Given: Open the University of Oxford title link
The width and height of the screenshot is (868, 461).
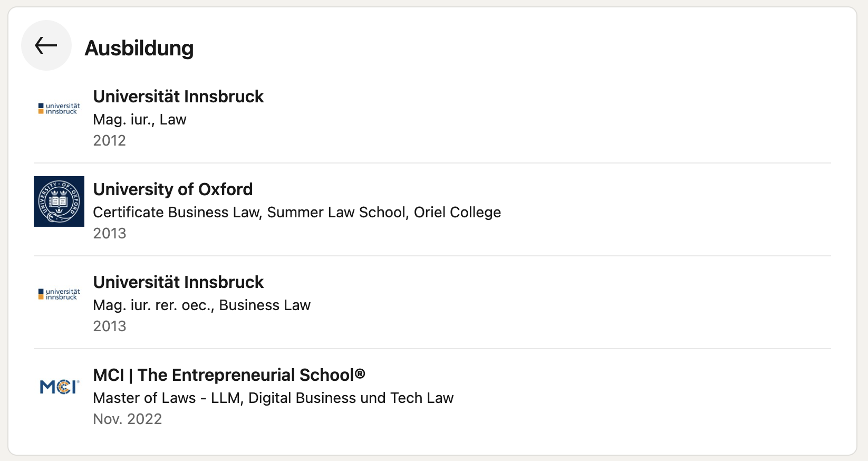Looking at the screenshot, I should point(173,189).
